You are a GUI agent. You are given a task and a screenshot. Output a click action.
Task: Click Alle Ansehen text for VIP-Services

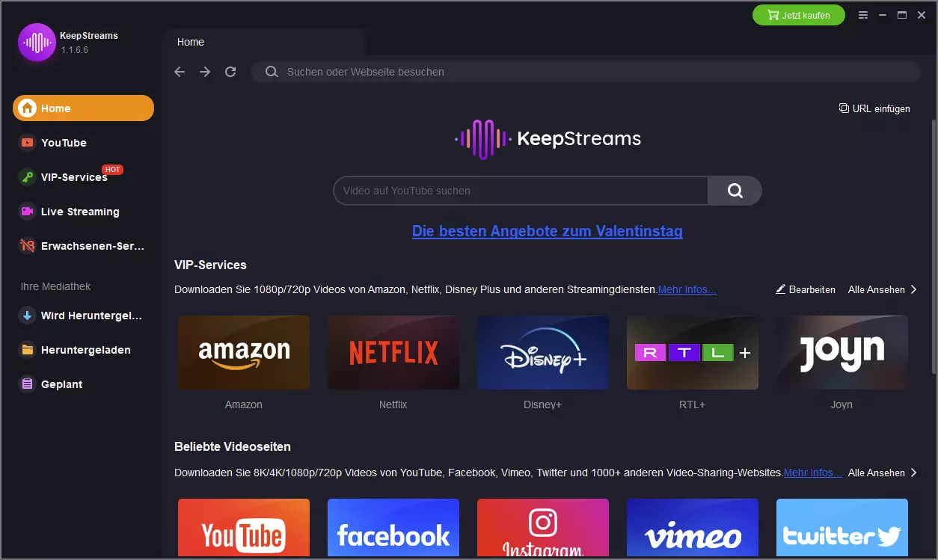coord(877,289)
